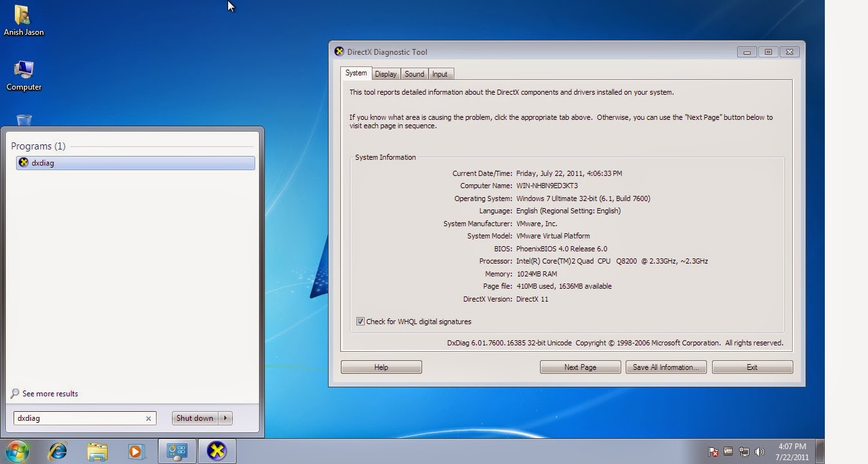Launch Internet Explorer from the taskbar

pos(58,451)
